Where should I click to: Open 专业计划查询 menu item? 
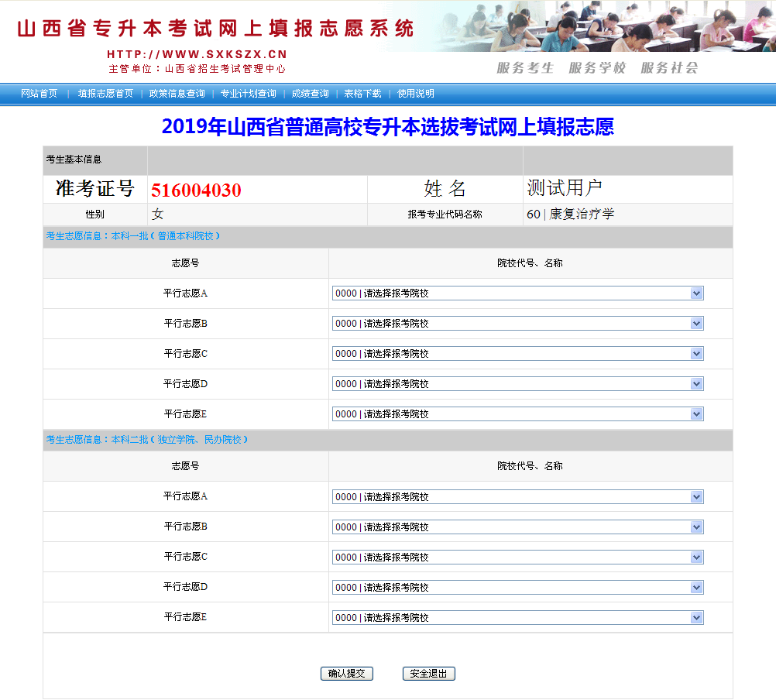click(x=248, y=94)
